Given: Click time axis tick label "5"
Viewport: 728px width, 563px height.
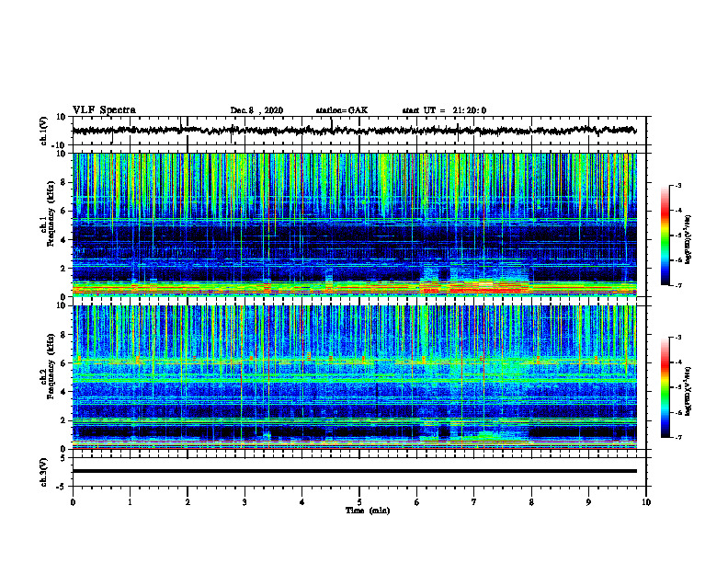Looking at the screenshot, I should (x=359, y=502).
